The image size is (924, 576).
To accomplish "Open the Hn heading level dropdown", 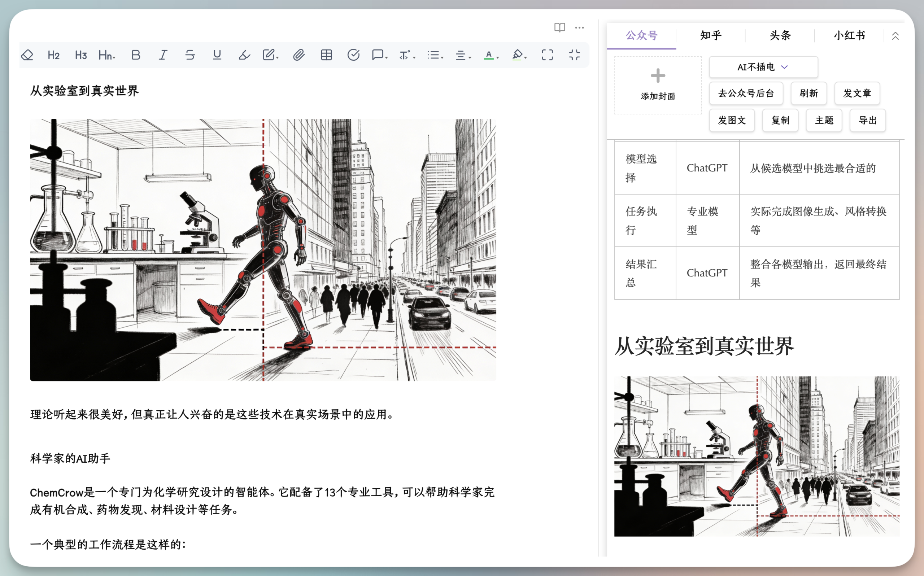I will pyautogui.click(x=106, y=55).
